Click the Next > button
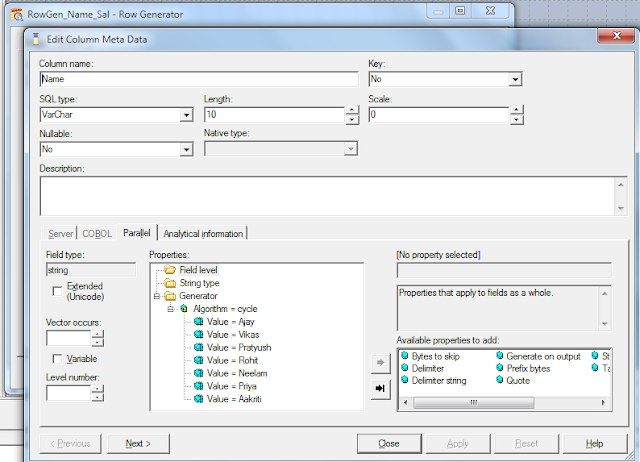 pos(138,444)
